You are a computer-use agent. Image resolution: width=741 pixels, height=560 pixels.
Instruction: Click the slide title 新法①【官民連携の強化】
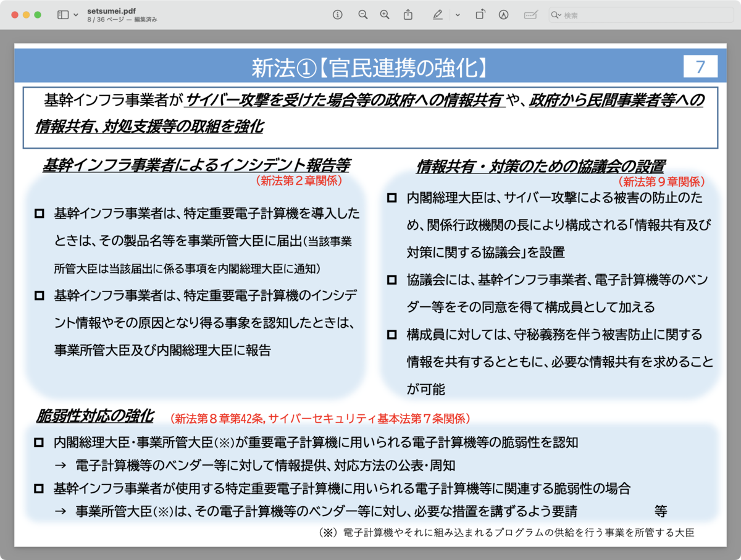pyautogui.click(x=371, y=68)
